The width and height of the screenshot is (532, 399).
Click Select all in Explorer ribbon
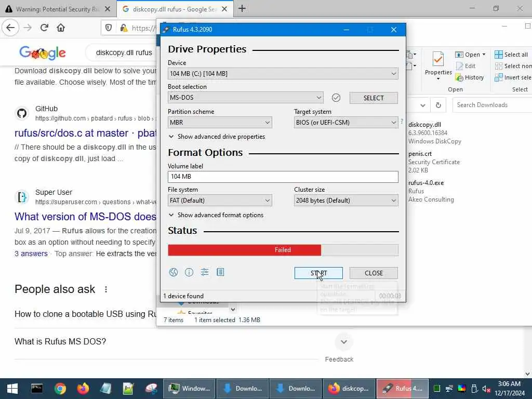[511, 54]
